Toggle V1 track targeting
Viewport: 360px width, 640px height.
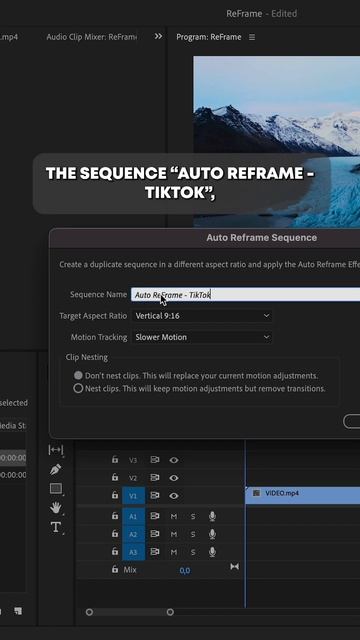[x=133, y=496]
